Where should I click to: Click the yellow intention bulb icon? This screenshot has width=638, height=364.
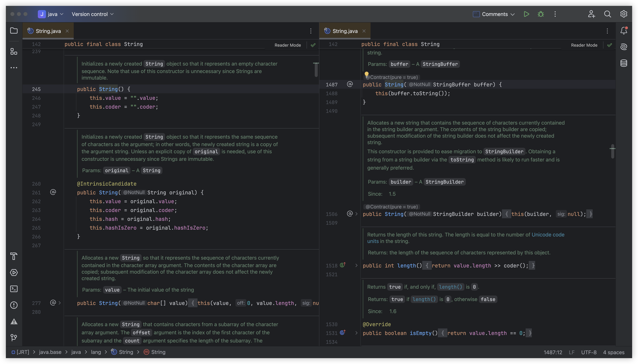point(366,74)
